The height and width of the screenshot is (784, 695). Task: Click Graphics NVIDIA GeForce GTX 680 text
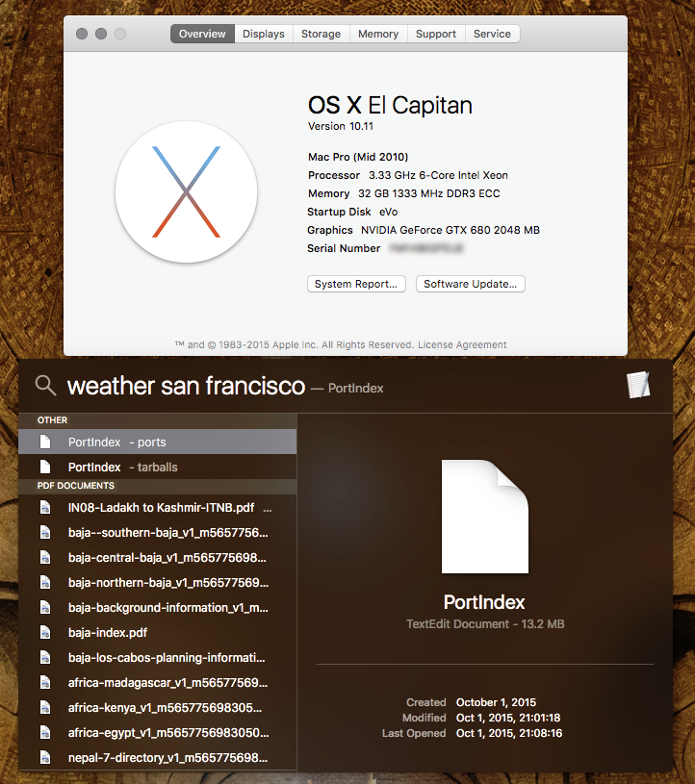click(424, 231)
